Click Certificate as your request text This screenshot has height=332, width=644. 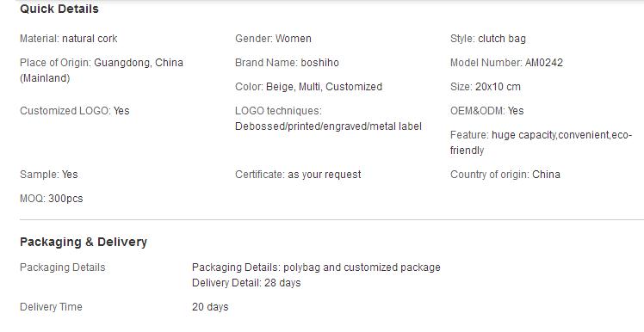[298, 175]
